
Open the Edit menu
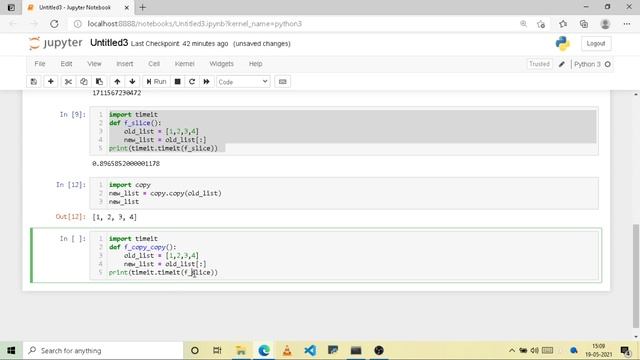[66, 64]
